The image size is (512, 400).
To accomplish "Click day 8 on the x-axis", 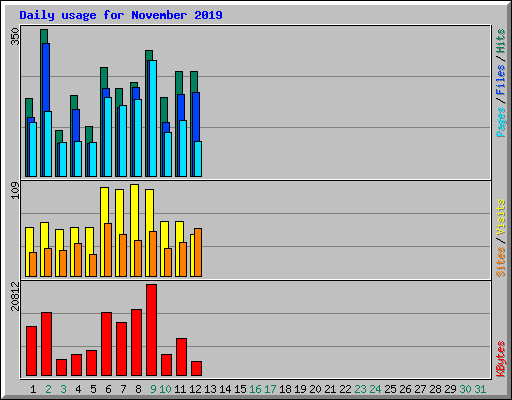I will tap(138, 389).
